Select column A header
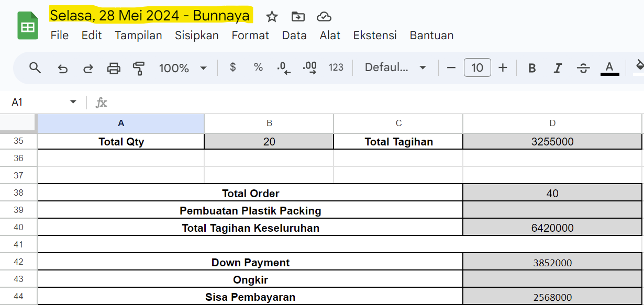Image resolution: width=644 pixels, height=305 pixels. (121, 123)
